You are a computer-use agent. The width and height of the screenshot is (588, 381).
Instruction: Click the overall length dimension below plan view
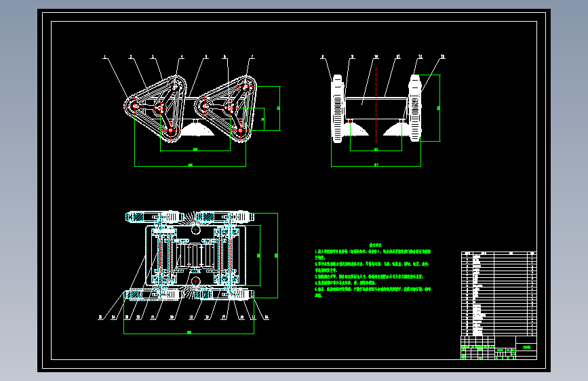pos(189,333)
